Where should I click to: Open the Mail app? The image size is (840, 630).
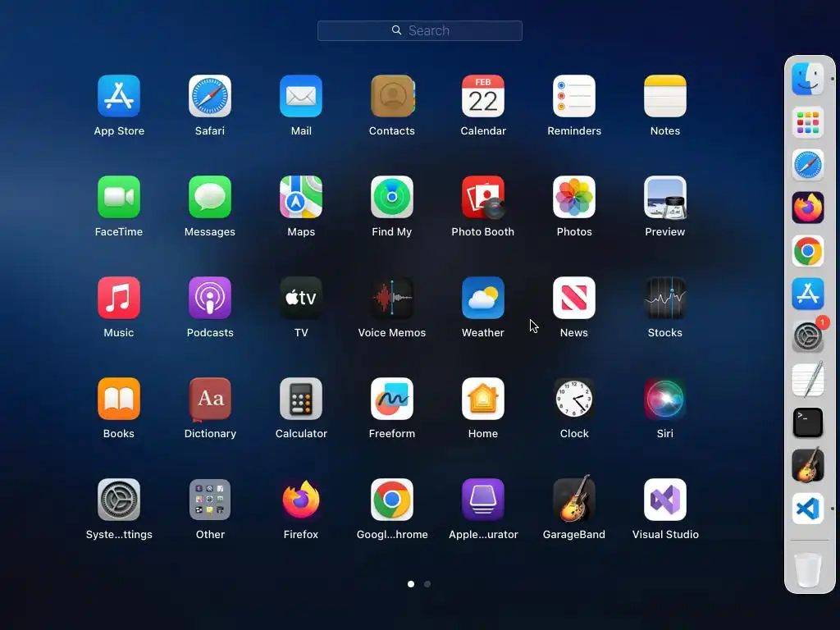(301, 97)
